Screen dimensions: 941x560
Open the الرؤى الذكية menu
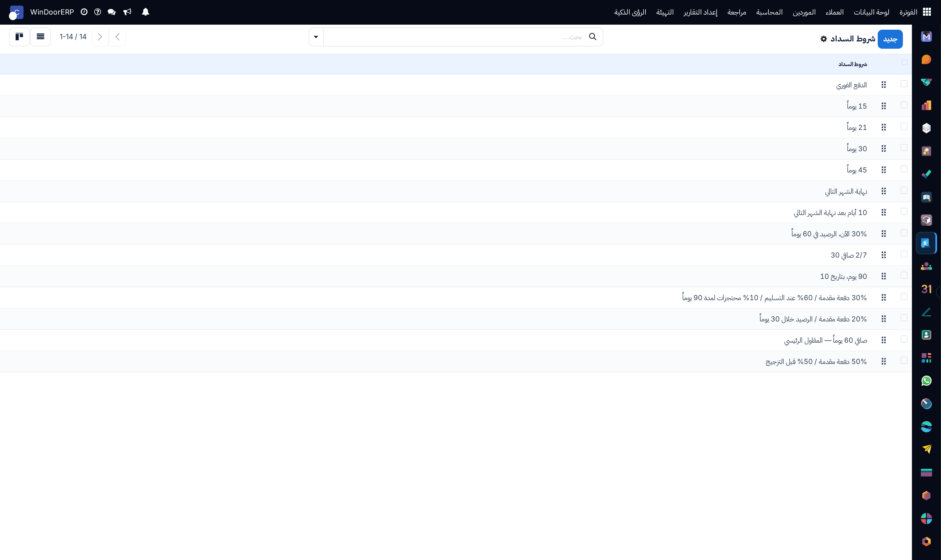click(630, 12)
